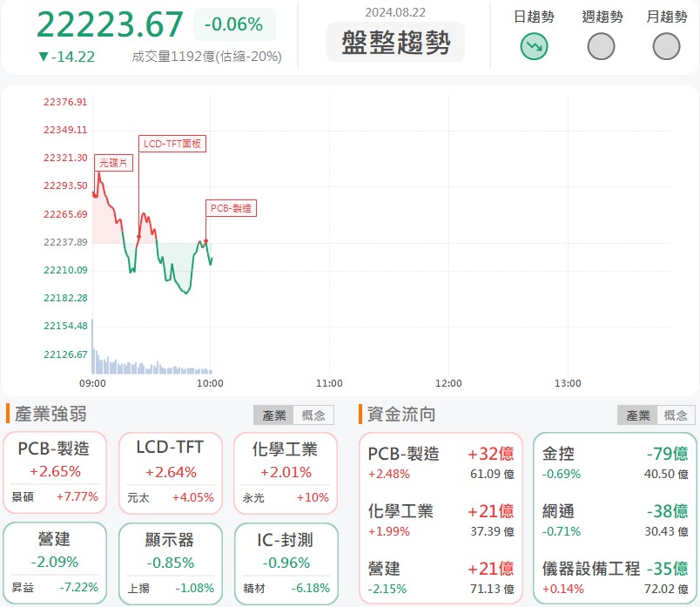Image resolution: width=700 pixels, height=607 pixels.
Task: Click the 資金流向 section heading
Action: [x=400, y=414]
